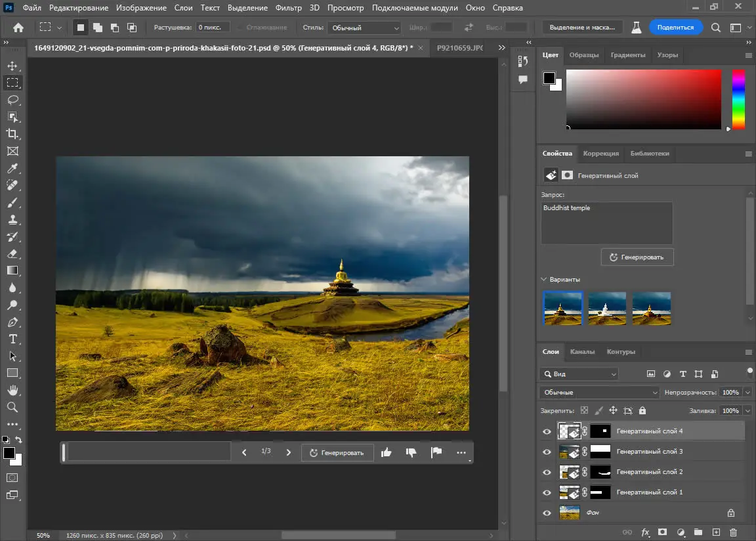Create a new layer
The height and width of the screenshot is (541, 756).
(x=716, y=532)
